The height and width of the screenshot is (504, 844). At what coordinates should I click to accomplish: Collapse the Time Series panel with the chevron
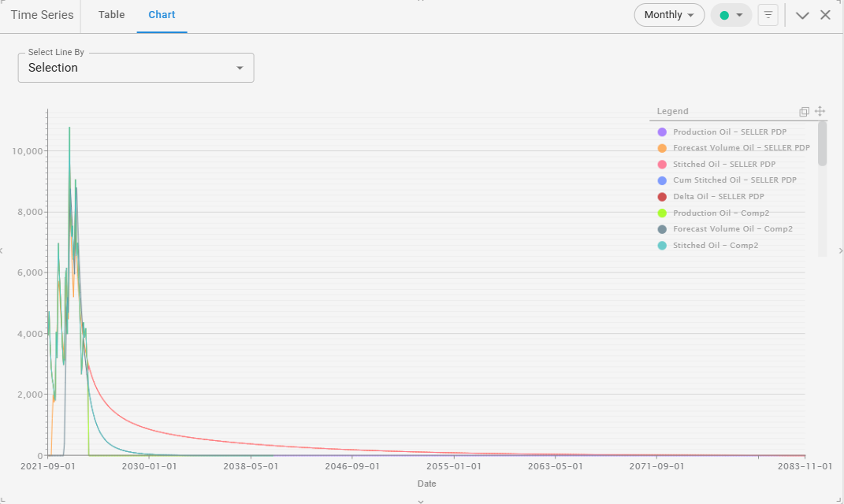tap(802, 15)
